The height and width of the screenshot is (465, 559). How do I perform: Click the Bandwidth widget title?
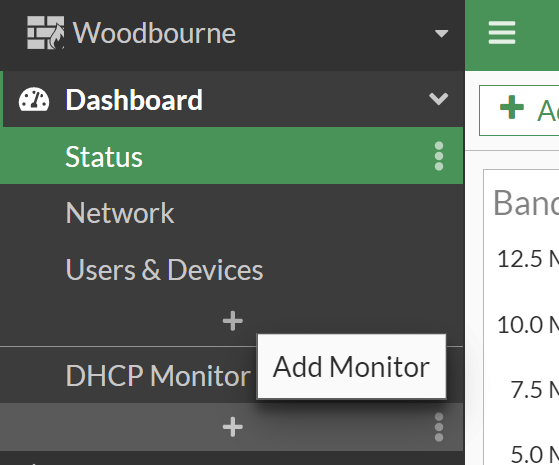pos(526,203)
